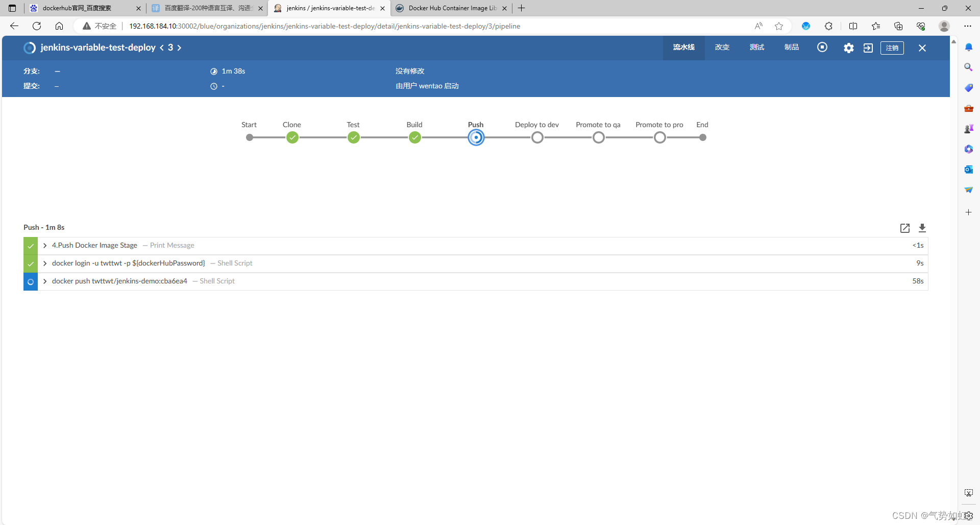Reload the page with refresh icon
The width and height of the screenshot is (980, 525).
coord(37,26)
